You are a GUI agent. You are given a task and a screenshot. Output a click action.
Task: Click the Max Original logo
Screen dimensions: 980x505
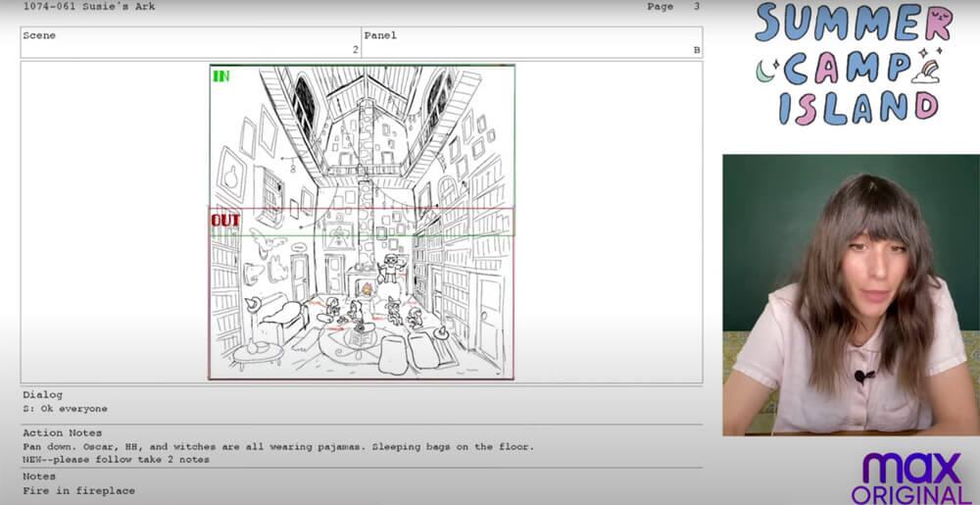911,479
